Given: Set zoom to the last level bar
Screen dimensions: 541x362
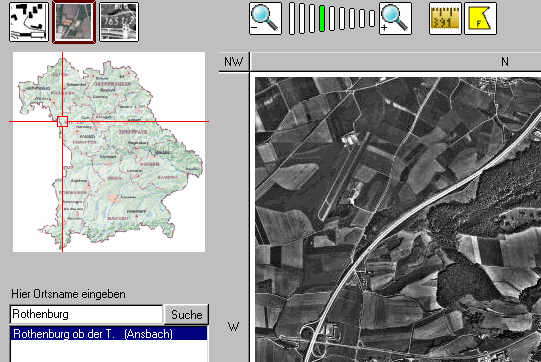Looking at the screenshot, I should (372, 19).
